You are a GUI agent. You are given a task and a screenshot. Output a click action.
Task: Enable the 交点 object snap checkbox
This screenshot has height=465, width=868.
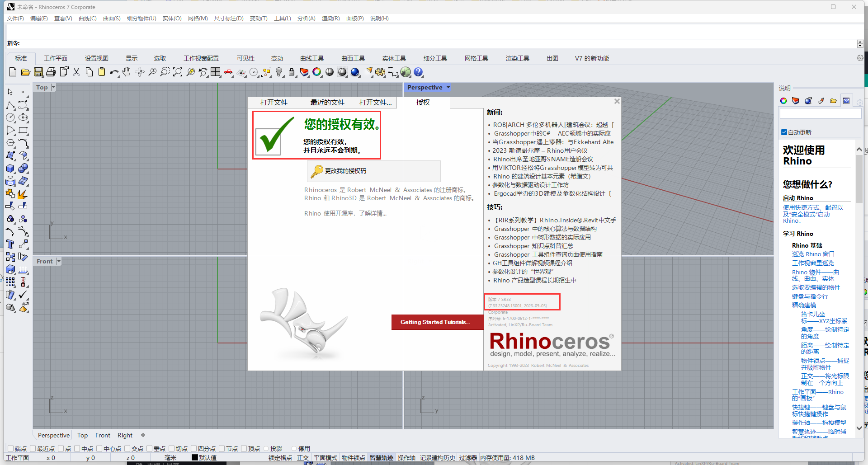coord(127,449)
